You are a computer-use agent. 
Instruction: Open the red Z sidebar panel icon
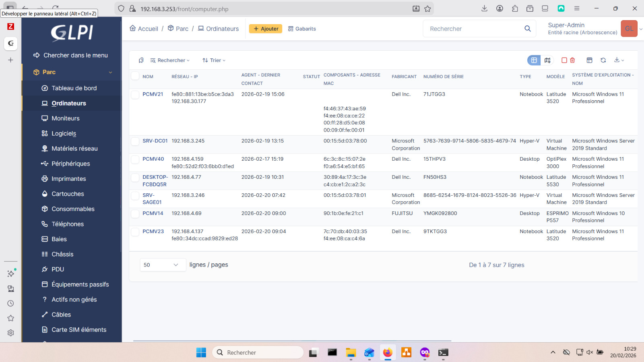(11, 27)
